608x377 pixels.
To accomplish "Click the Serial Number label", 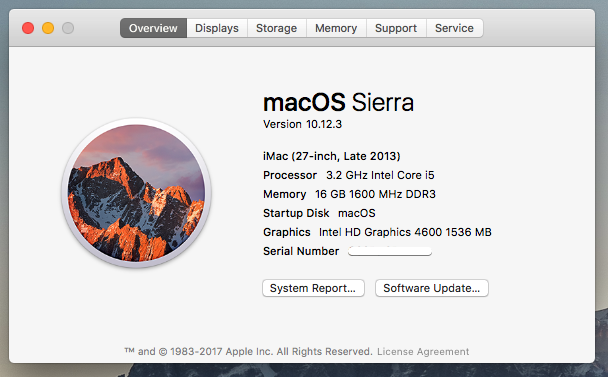I will click(301, 251).
